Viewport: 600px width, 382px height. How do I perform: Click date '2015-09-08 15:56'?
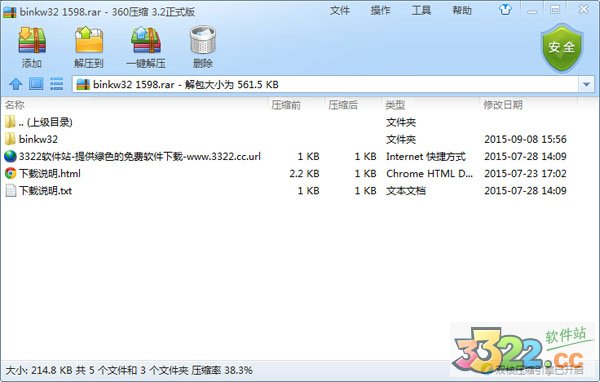click(525, 139)
